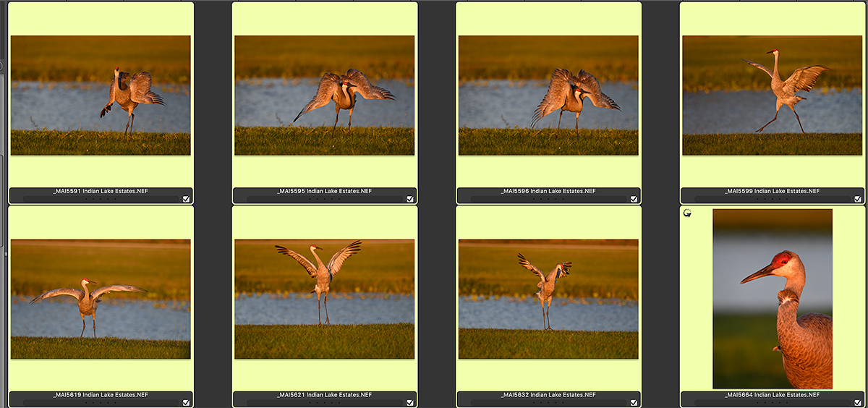Click filename "_MAI5632 Indian Lake Estates.NEF"

click(548, 395)
